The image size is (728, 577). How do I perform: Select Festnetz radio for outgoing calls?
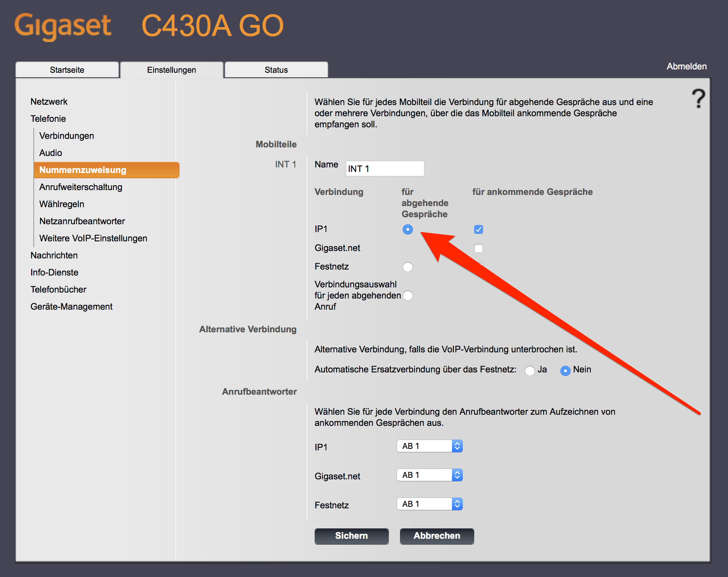click(407, 267)
